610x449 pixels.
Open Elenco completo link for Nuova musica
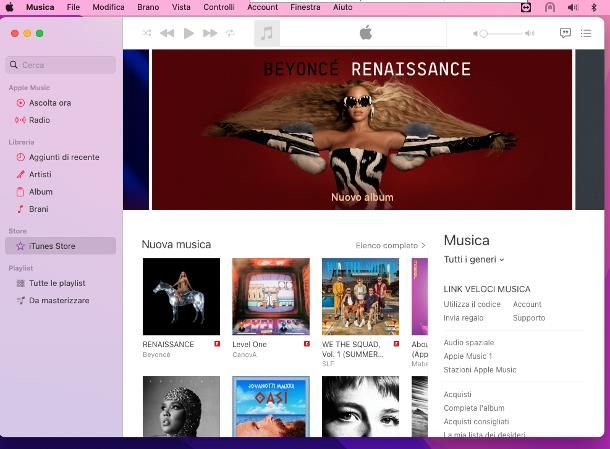390,246
